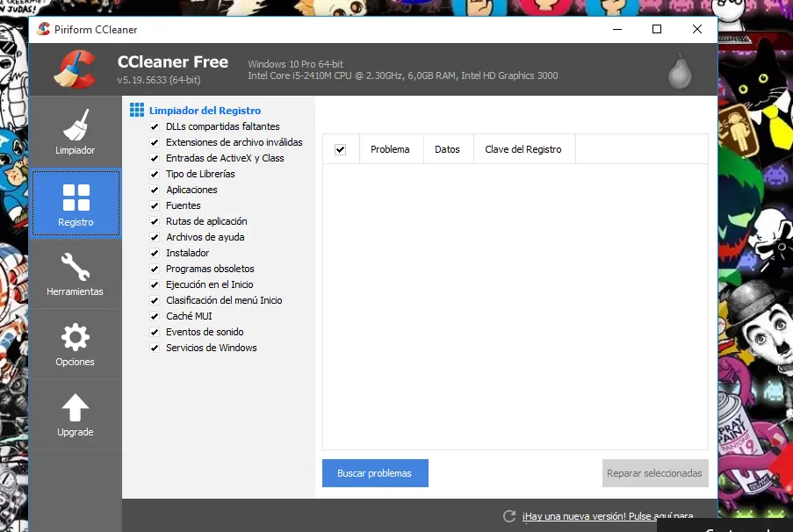The image size is (793, 532).
Task: Select the Limpiador sidebar icon
Action: [x=75, y=123]
